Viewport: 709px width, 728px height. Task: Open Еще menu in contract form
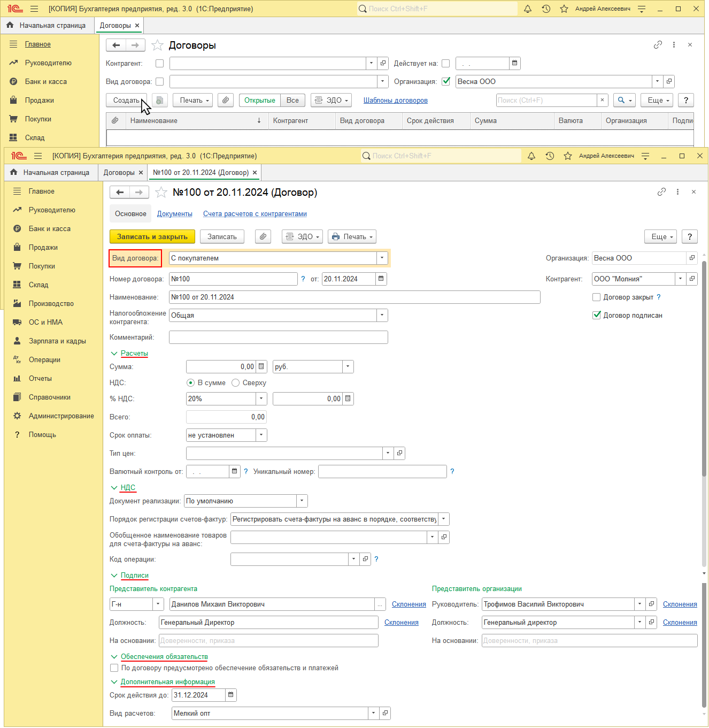point(661,236)
